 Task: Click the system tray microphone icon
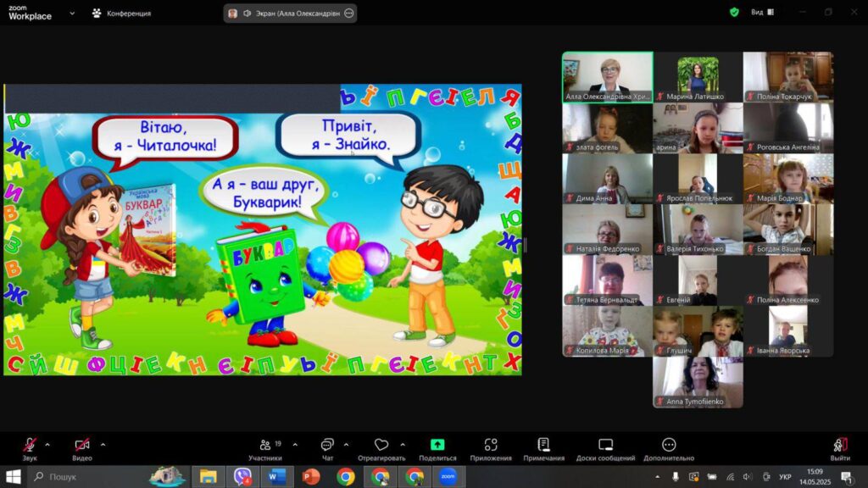tap(676, 476)
